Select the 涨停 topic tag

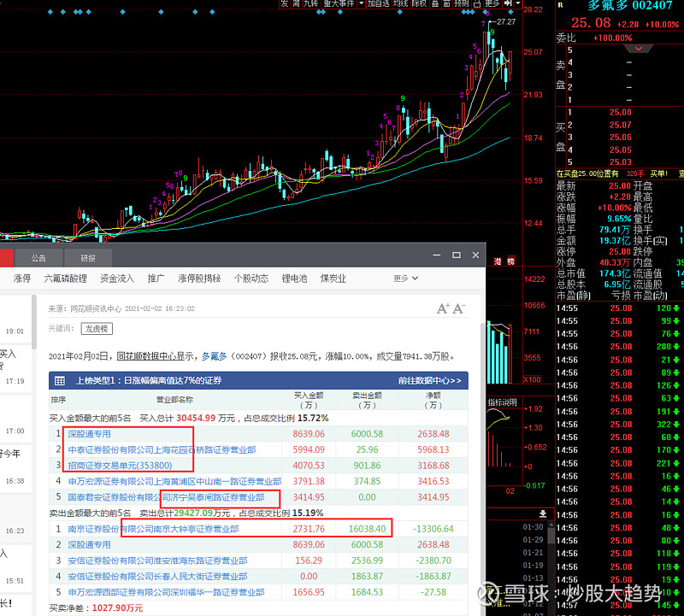[x=22, y=279]
